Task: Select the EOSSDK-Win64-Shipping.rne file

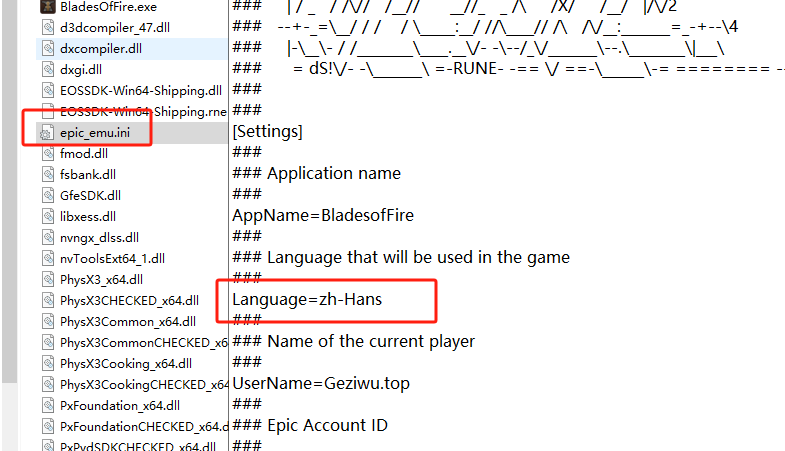Action: (143, 112)
